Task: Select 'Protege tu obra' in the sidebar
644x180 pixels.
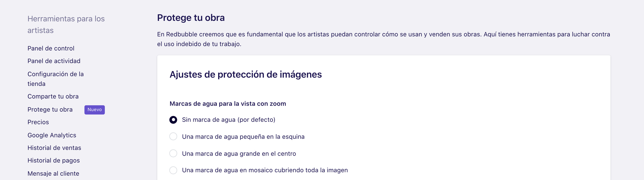Action: tap(50, 109)
